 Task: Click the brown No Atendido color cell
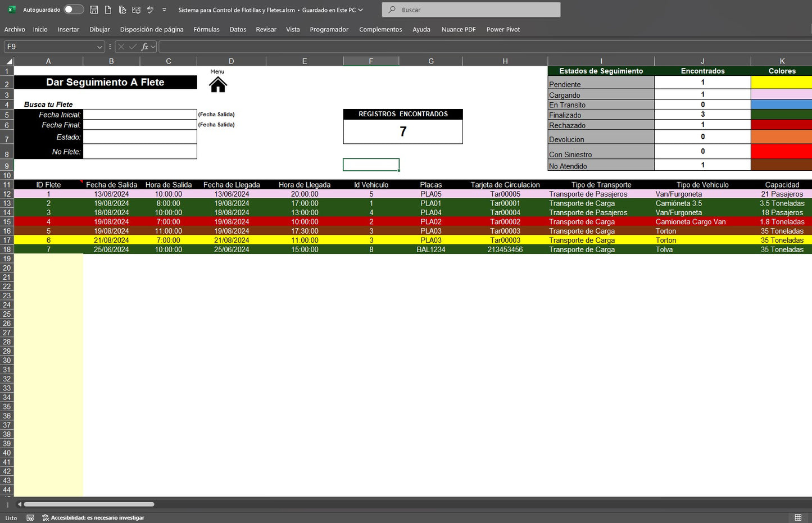click(781, 165)
